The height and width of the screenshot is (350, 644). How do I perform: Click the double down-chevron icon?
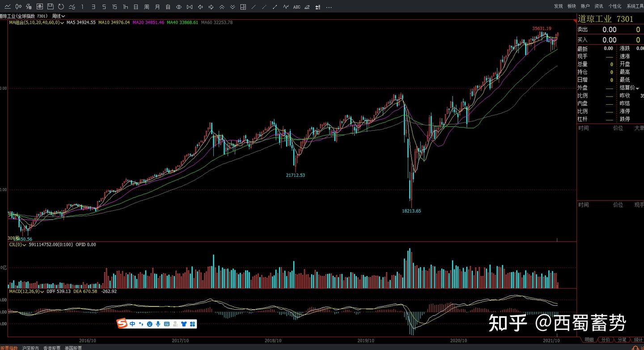[x=233, y=7]
